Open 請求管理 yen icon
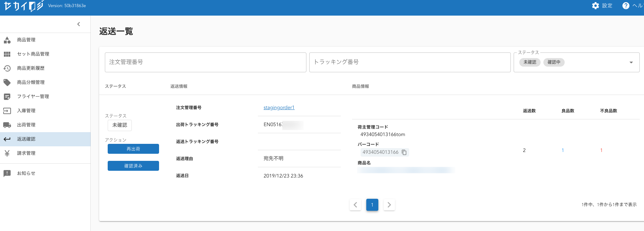 point(7,153)
